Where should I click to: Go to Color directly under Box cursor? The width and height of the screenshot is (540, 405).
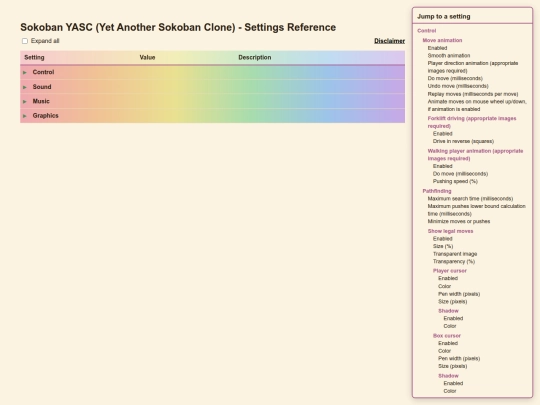444,351
